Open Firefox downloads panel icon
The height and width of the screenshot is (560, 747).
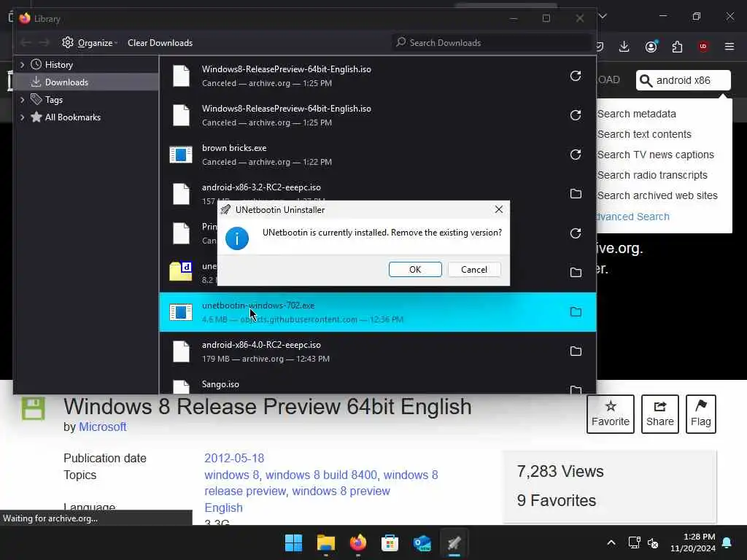(624, 47)
